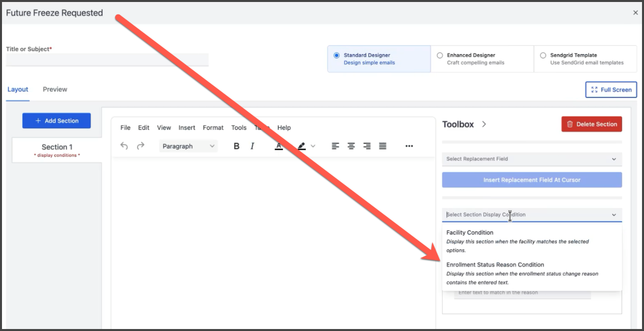This screenshot has height=331, width=644.
Task: Open the Insert menu
Action: [187, 128]
